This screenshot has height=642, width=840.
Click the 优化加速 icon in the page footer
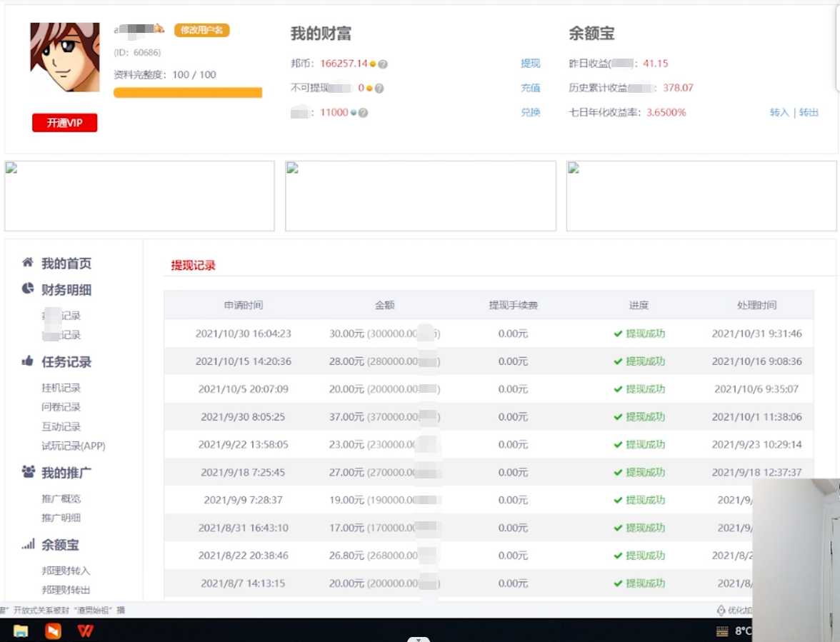[721, 608]
